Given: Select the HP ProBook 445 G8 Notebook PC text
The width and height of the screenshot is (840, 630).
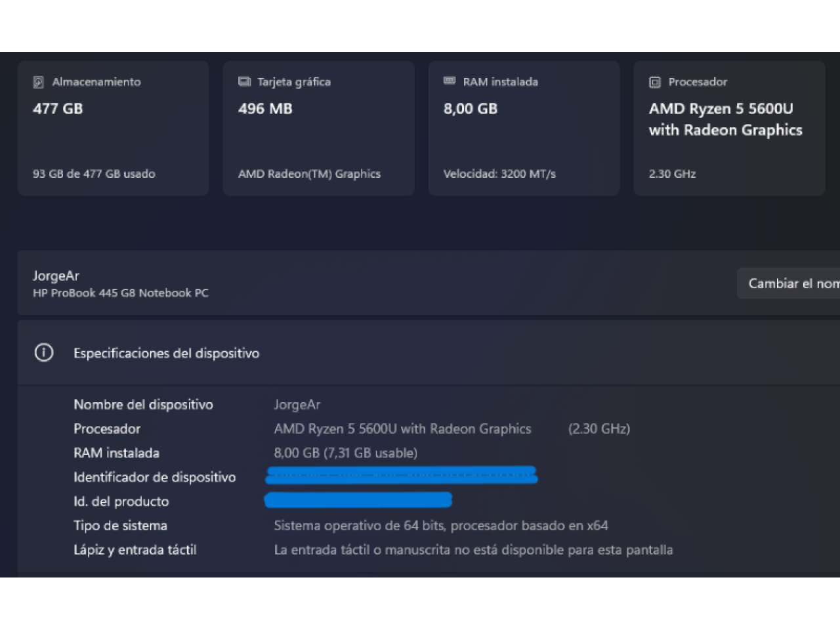Looking at the screenshot, I should pos(121,293).
